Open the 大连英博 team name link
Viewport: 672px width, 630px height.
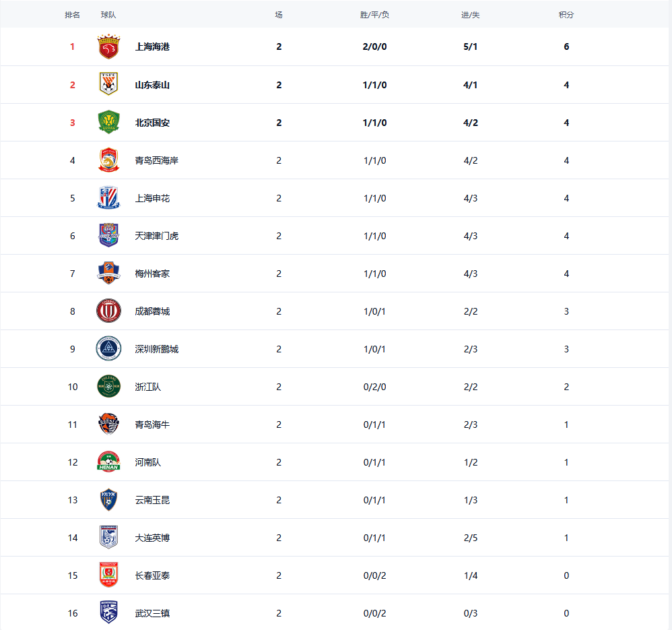point(152,538)
